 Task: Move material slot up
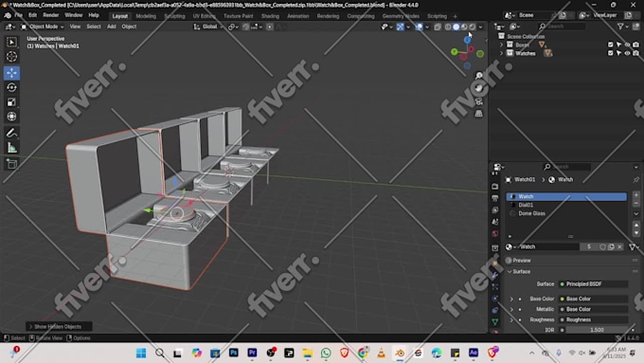point(636,225)
